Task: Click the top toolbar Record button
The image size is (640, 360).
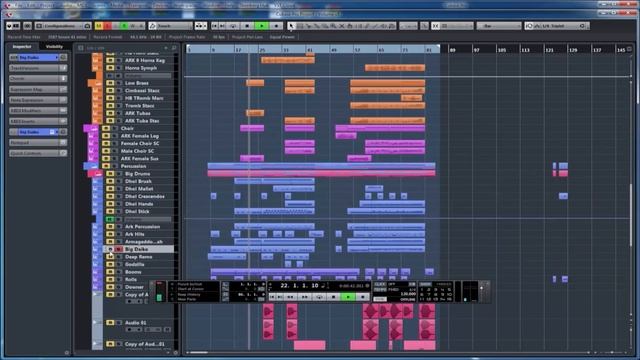Action: click(276, 26)
